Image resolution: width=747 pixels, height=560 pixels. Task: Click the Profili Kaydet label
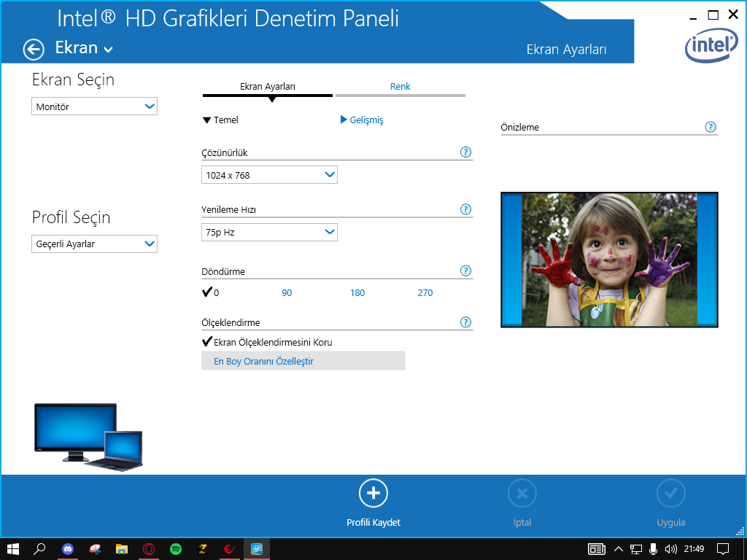click(x=373, y=522)
